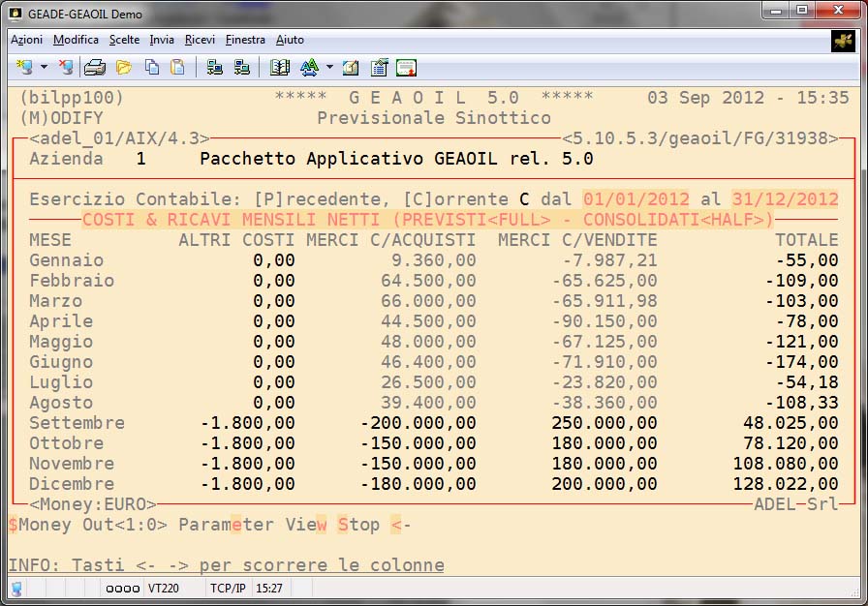Click the printer icon in toolbar
868x606 pixels.
(94, 68)
